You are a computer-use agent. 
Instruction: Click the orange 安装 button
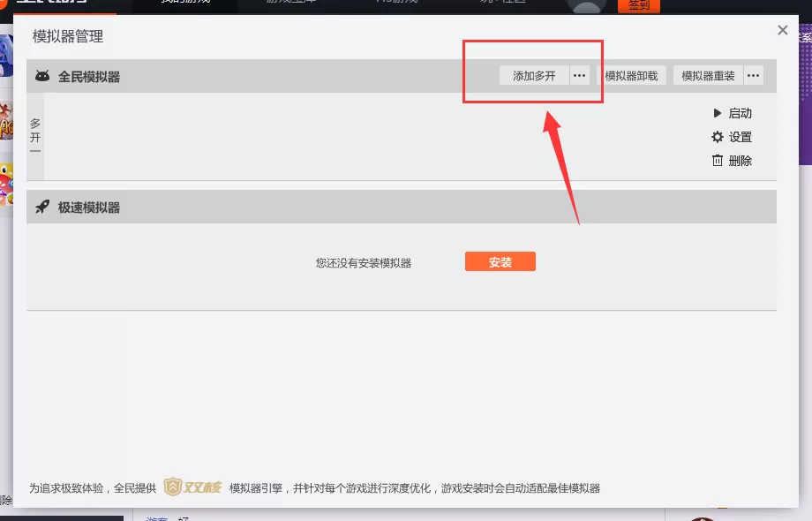tap(500, 261)
